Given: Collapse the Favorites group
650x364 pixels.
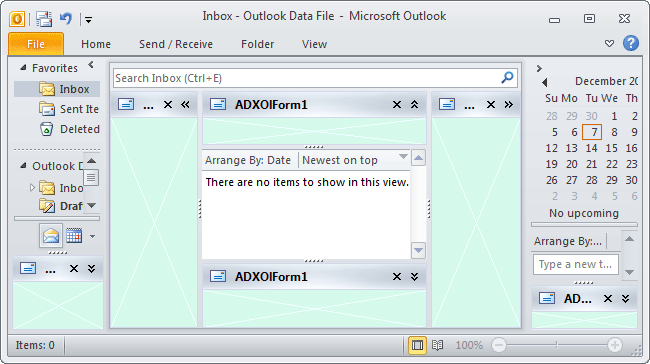Looking at the screenshot, I should point(24,67).
